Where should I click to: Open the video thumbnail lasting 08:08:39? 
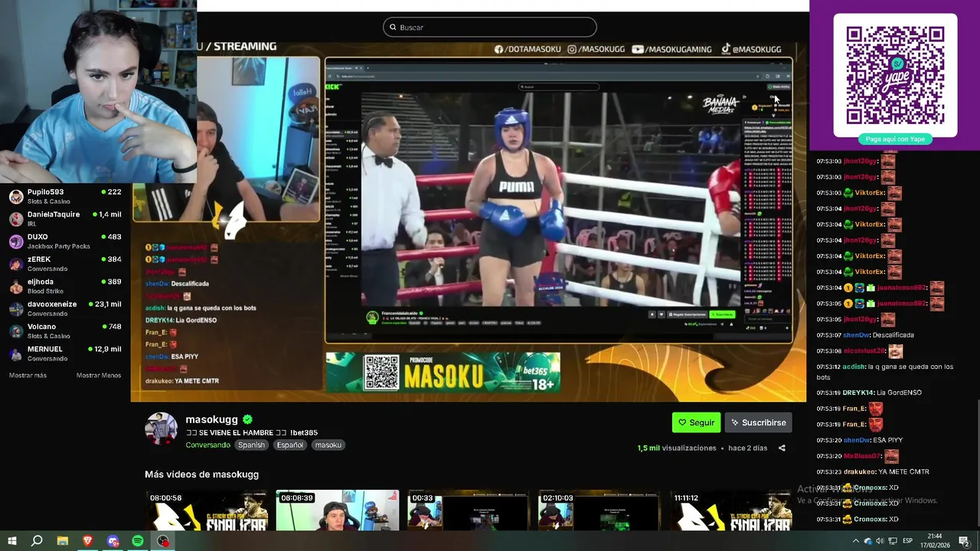pos(337,510)
